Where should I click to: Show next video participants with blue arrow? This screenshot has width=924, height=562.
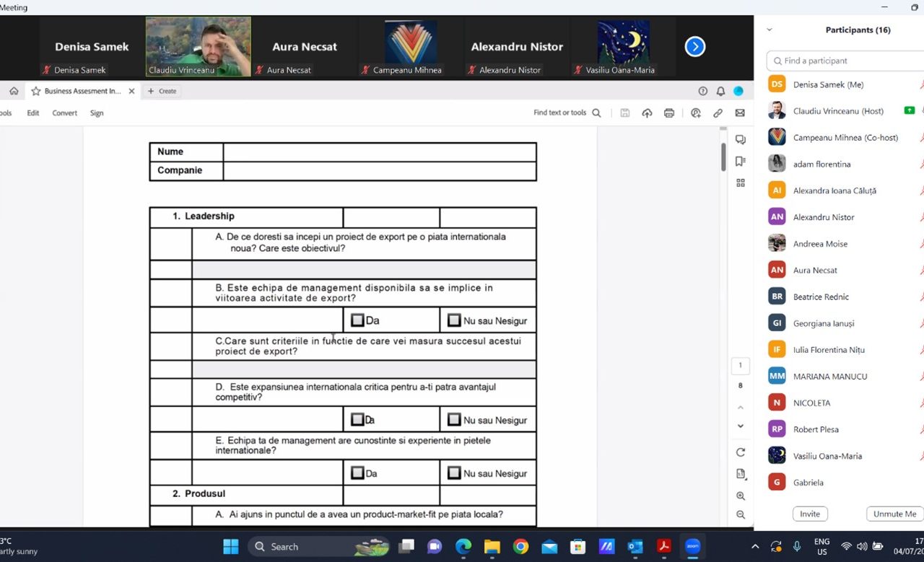coord(694,47)
